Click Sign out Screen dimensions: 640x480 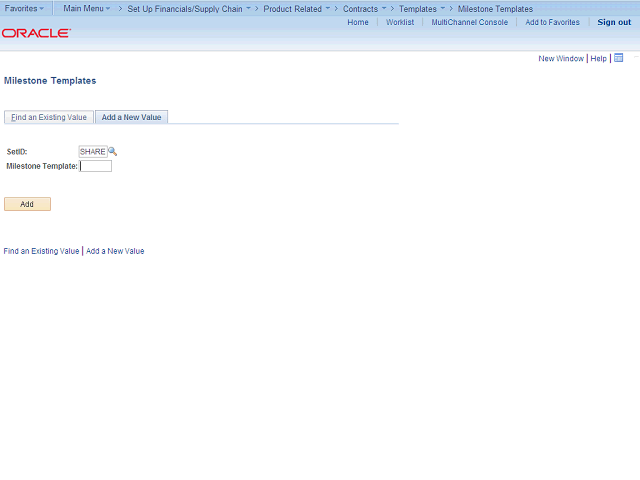(614, 22)
